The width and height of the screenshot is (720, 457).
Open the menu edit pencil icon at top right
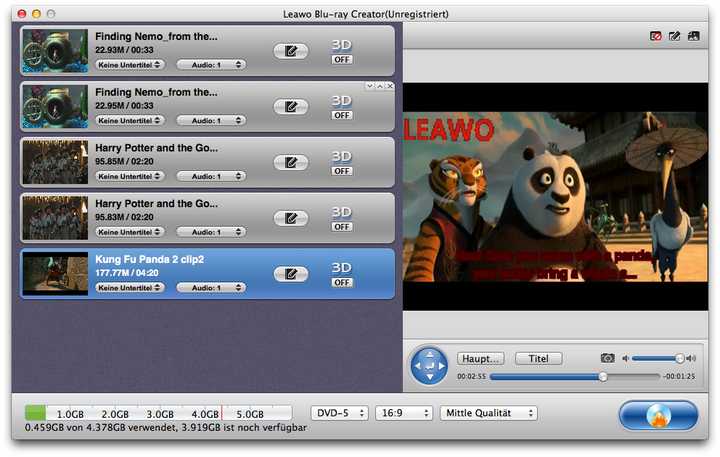674,36
